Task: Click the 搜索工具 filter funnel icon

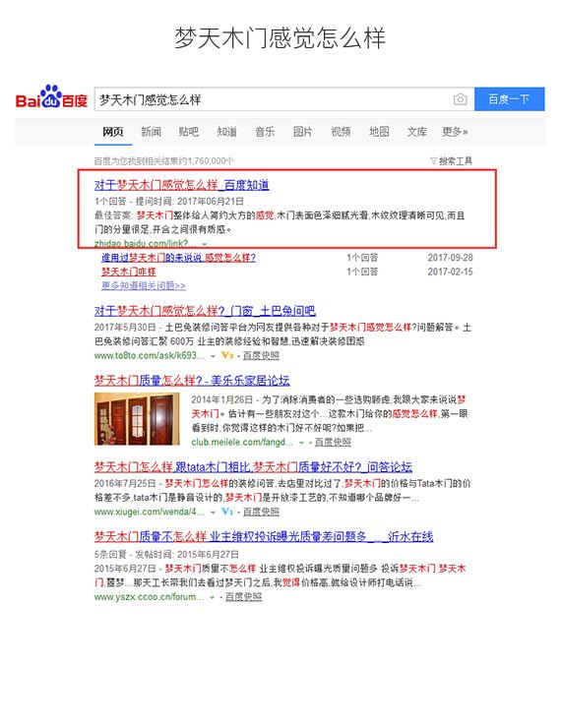Action: click(433, 160)
